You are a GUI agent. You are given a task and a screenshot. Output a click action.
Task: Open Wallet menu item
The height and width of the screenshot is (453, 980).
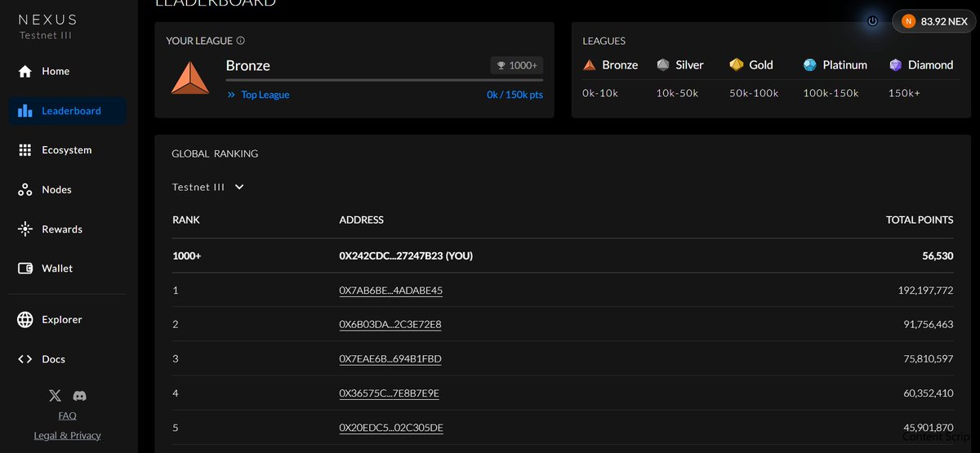tap(67, 269)
